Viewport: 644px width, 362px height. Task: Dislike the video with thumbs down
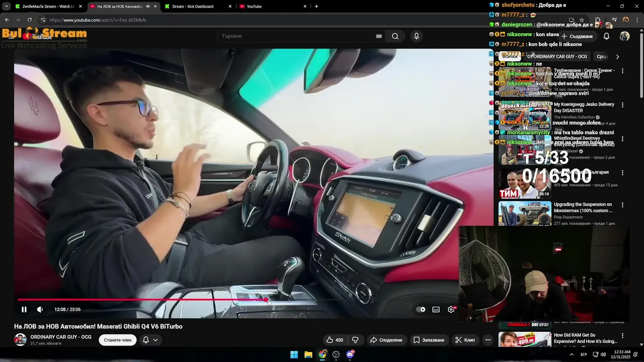(x=355, y=340)
